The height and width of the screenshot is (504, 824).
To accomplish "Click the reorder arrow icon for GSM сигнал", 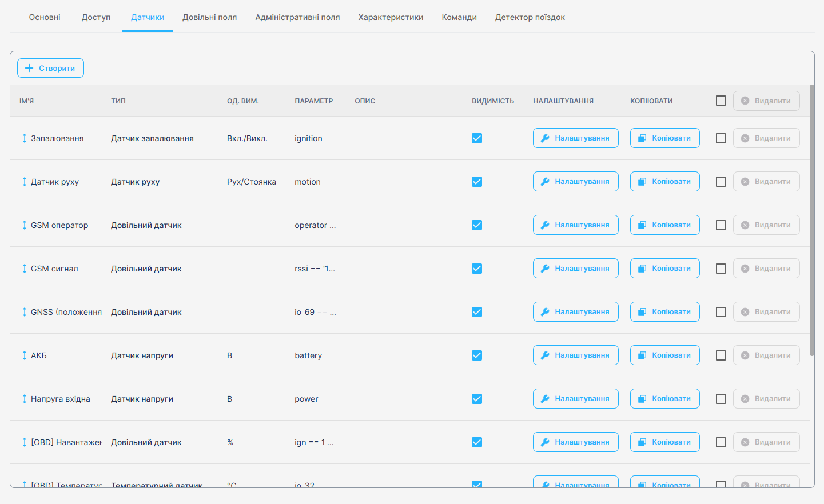I will [24, 269].
